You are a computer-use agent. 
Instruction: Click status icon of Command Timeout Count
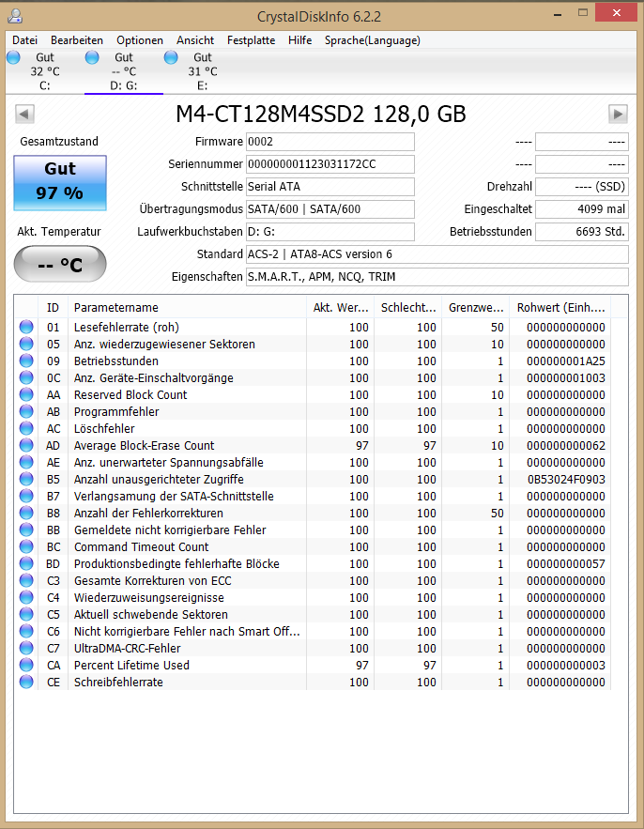26,547
